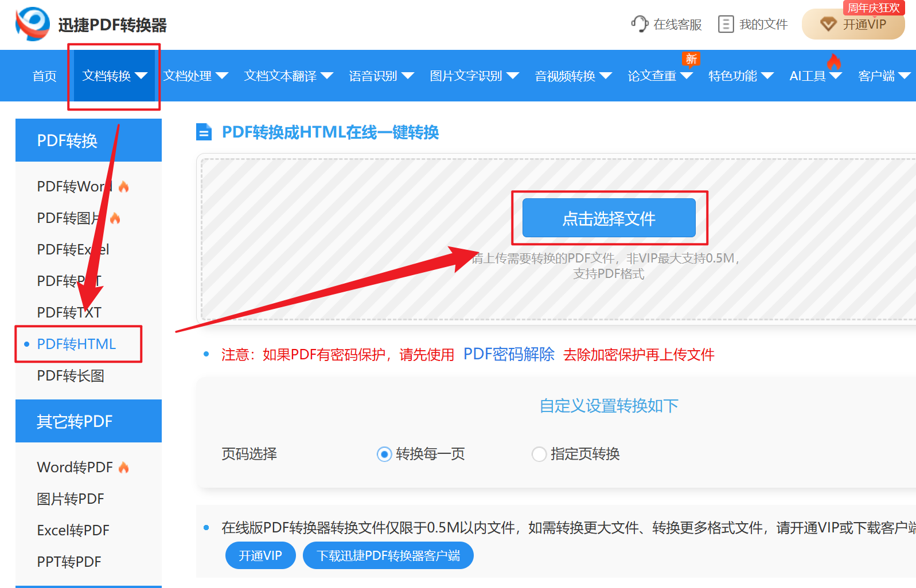Click 下载迅捷PDF转换器客户端 button
916x588 pixels.
[388, 555]
